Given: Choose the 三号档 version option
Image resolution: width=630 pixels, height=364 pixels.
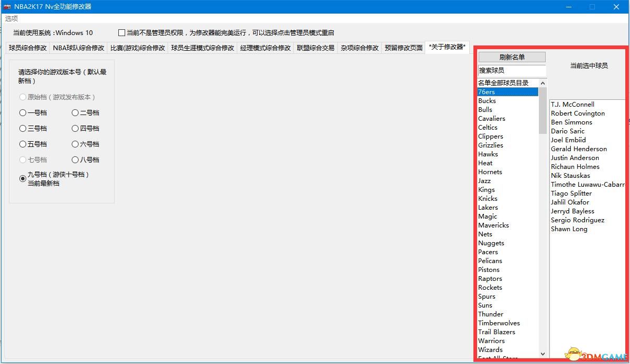Looking at the screenshot, I should click(23, 129).
